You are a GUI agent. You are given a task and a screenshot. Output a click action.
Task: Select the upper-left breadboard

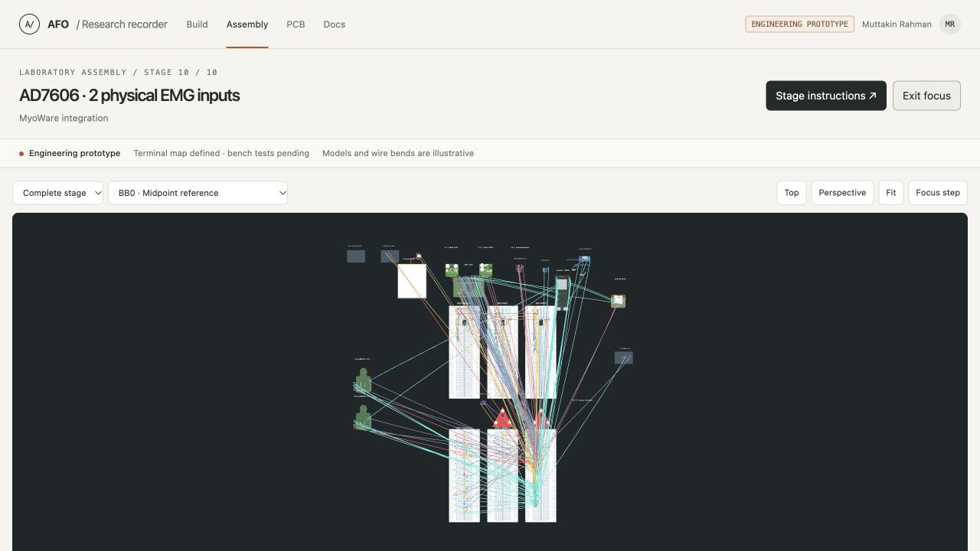(464, 352)
